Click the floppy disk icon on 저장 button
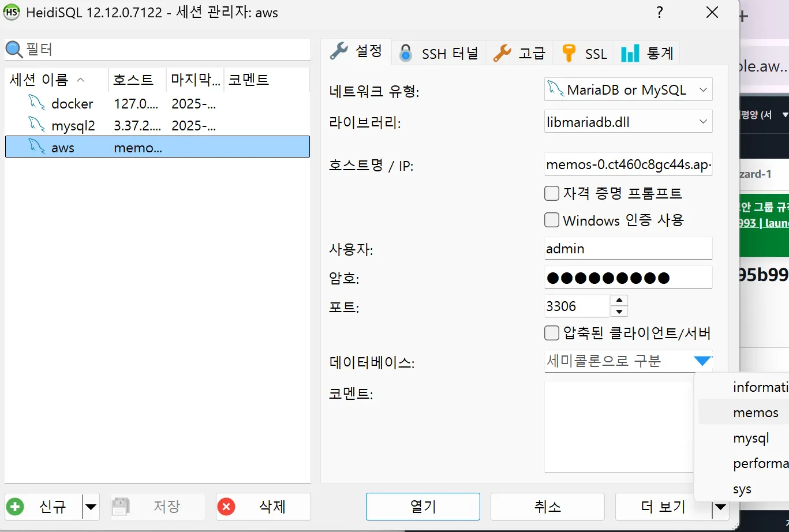Image resolution: width=789 pixels, height=532 pixels. [120, 507]
